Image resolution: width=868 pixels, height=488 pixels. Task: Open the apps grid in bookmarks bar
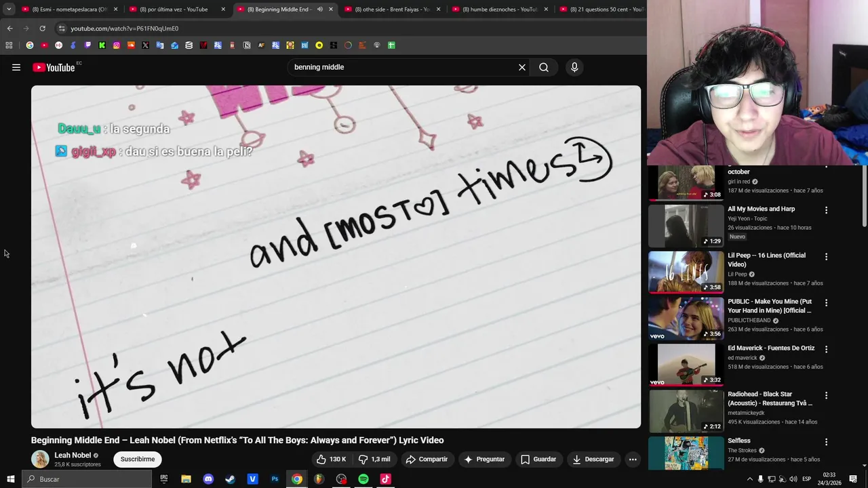[9, 45]
